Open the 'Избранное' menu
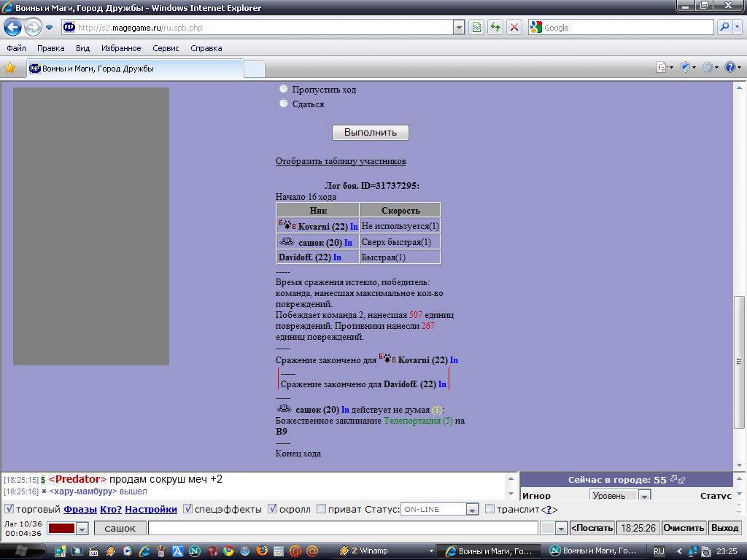Viewport: 747px width, 560px height. click(121, 48)
